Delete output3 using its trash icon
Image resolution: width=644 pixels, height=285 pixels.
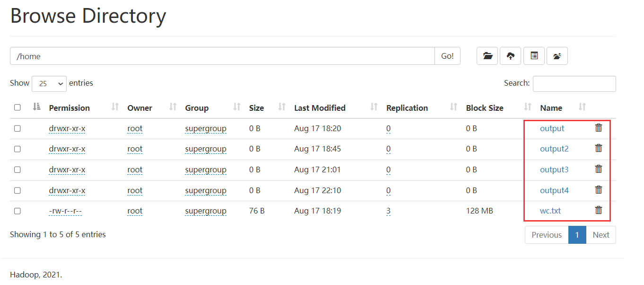(599, 169)
